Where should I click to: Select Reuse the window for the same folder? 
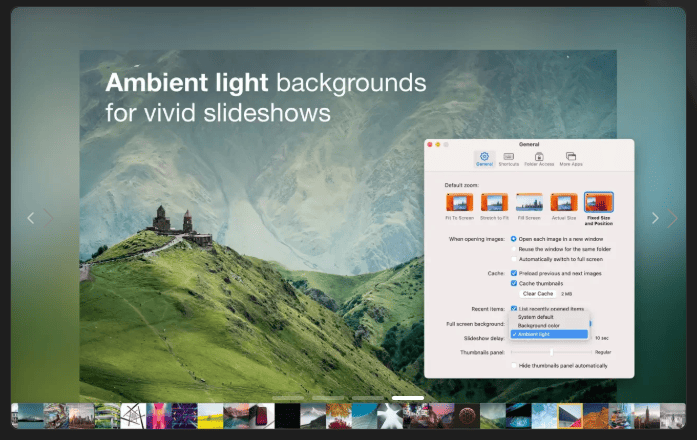click(513, 249)
